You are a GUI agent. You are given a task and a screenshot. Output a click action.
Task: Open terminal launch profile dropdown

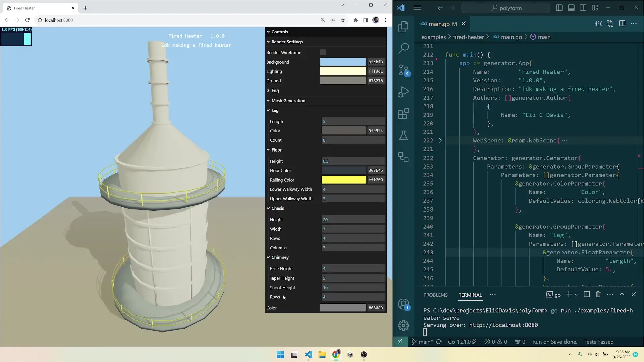click(576, 294)
